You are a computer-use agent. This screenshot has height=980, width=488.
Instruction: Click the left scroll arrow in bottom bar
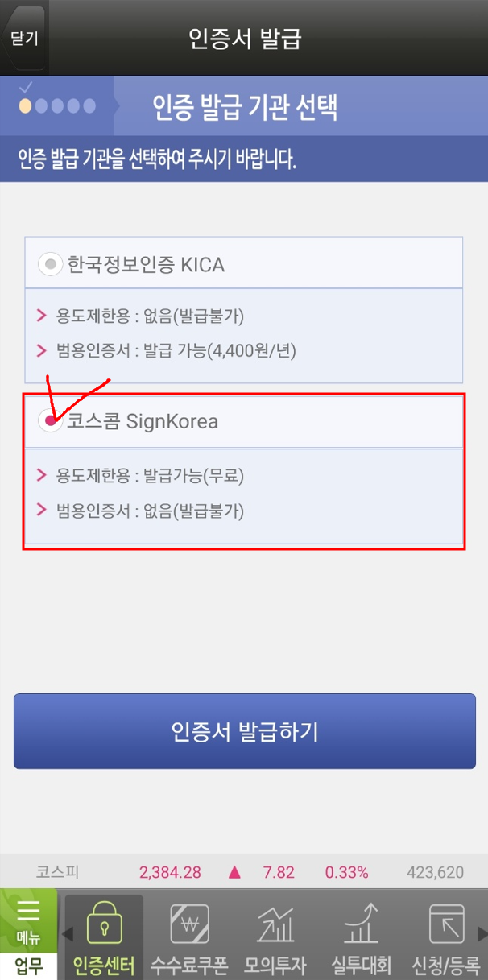68,934
